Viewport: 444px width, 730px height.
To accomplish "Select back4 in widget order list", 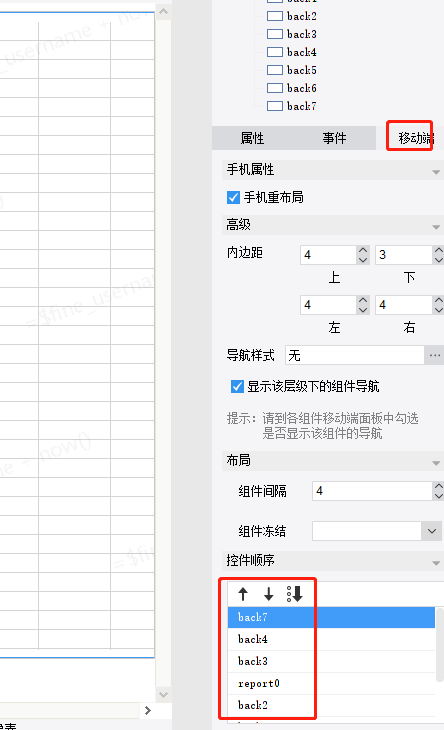I will tap(331, 639).
